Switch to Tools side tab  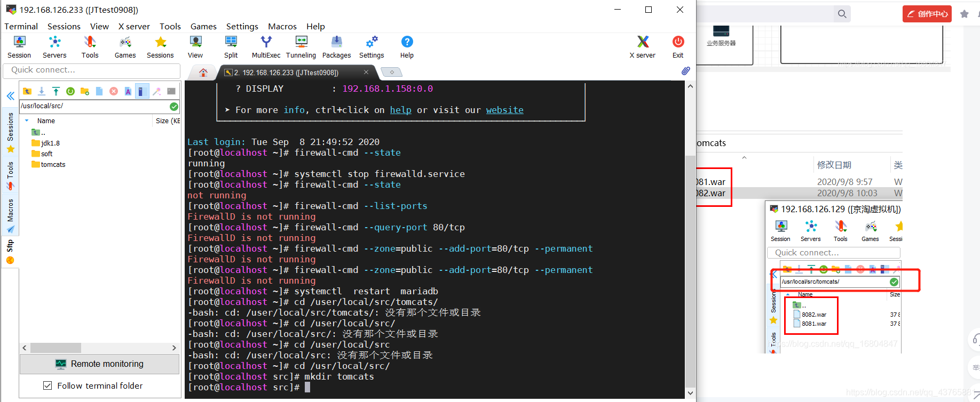10,176
